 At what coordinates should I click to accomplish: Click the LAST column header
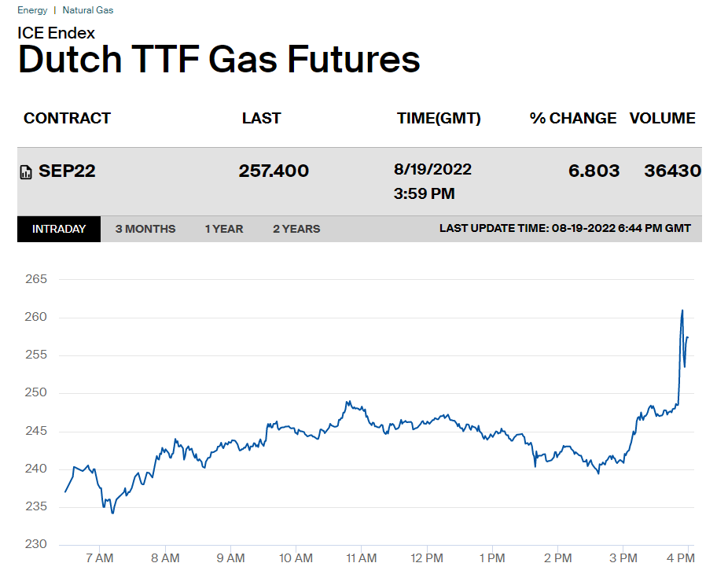coord(261,118)
